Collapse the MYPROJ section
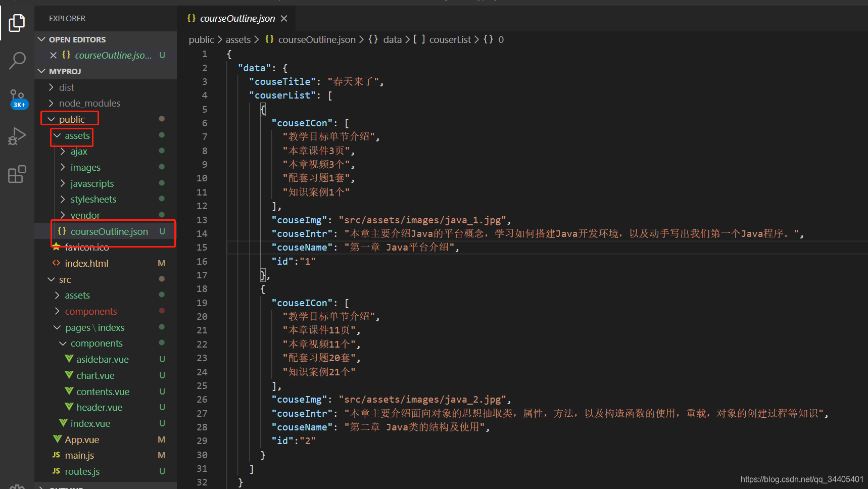This screenshot has width=868, height=489. (41, 71)
